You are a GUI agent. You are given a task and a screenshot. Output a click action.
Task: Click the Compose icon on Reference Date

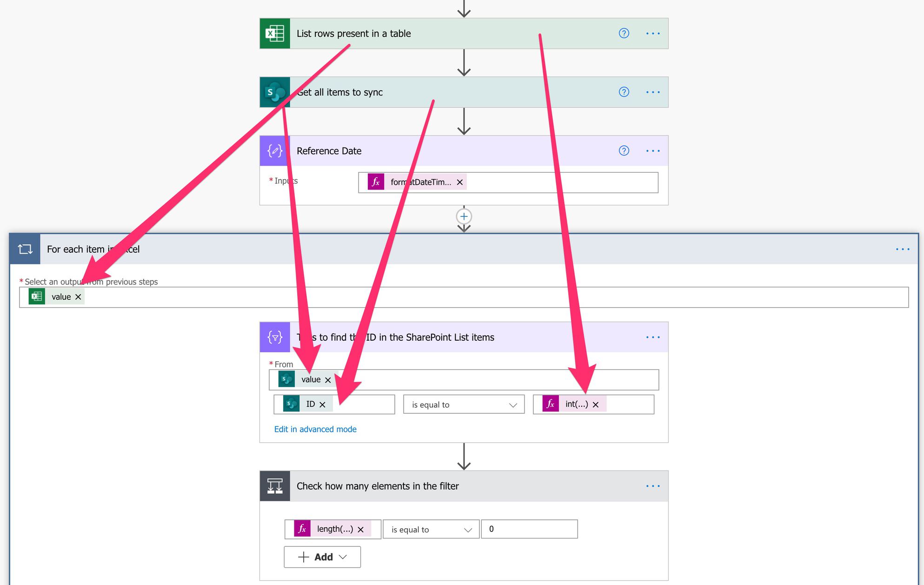tap(274, 151)
